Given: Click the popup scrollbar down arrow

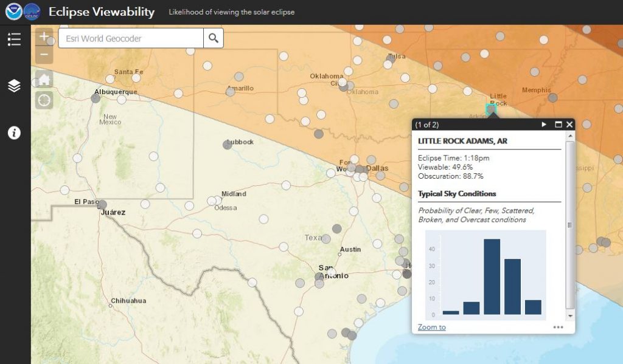Looking at the screenshot, I should pos(570,316).
